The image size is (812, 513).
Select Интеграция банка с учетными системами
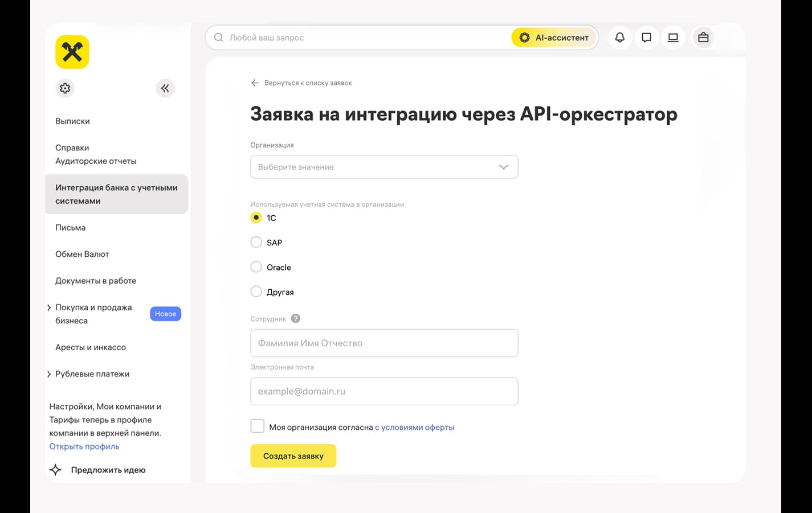click(x=116, y=194)
